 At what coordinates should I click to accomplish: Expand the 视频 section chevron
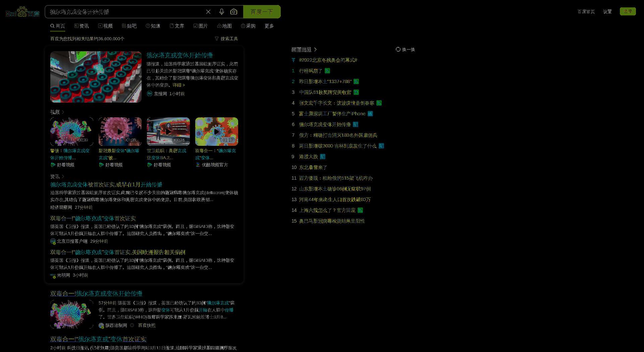(x=63, y=112)
